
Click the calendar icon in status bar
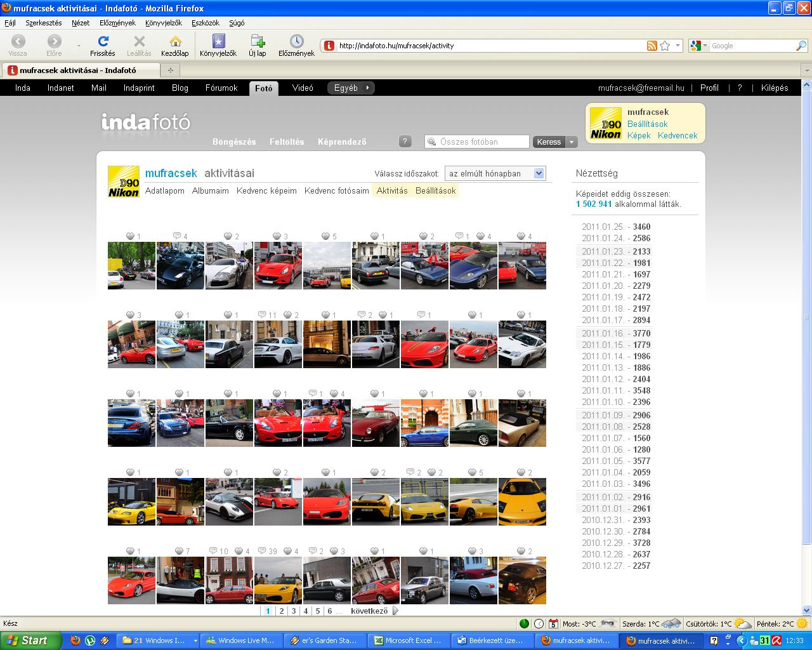tap(553, 623)
